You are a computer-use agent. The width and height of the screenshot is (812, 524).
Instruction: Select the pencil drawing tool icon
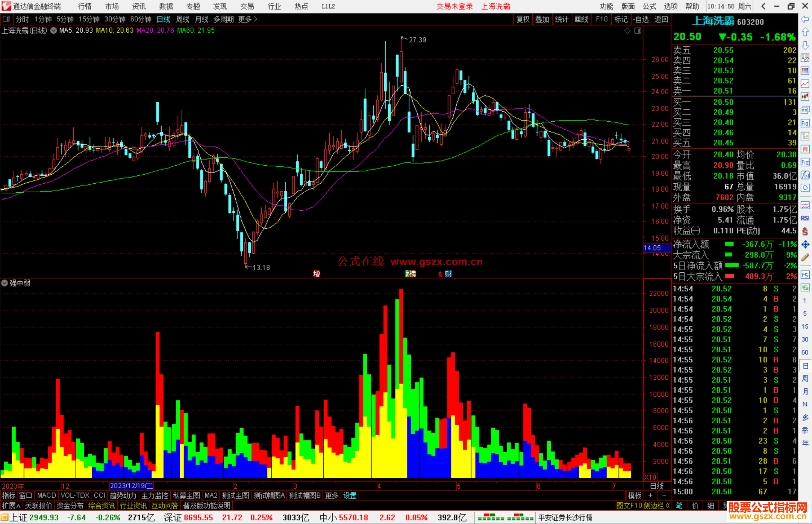(x=805, y=257)
